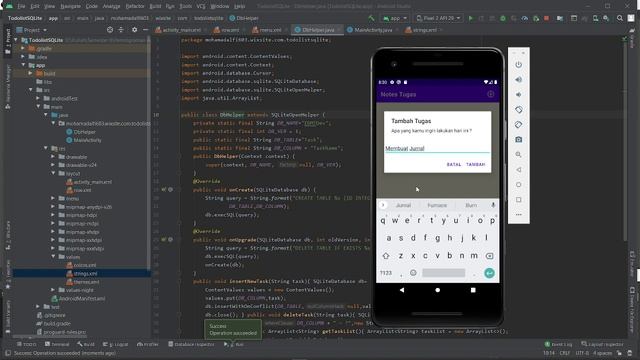Click emulator toolbar home circle icon

coord(518,184)
